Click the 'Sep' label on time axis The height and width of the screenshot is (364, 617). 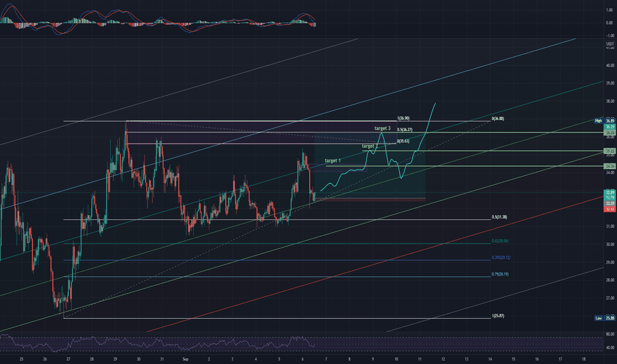[185, 359]
